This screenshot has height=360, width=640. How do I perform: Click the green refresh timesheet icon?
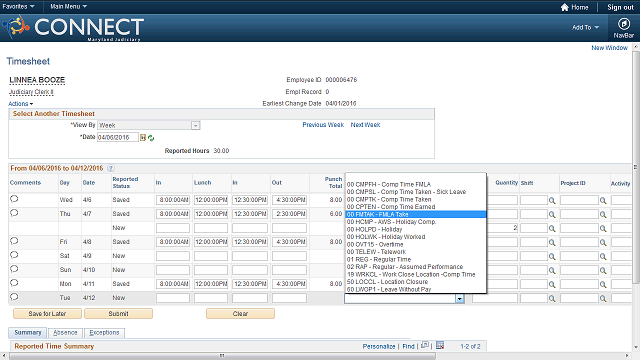pyautogui.click(x=151, y=138)
